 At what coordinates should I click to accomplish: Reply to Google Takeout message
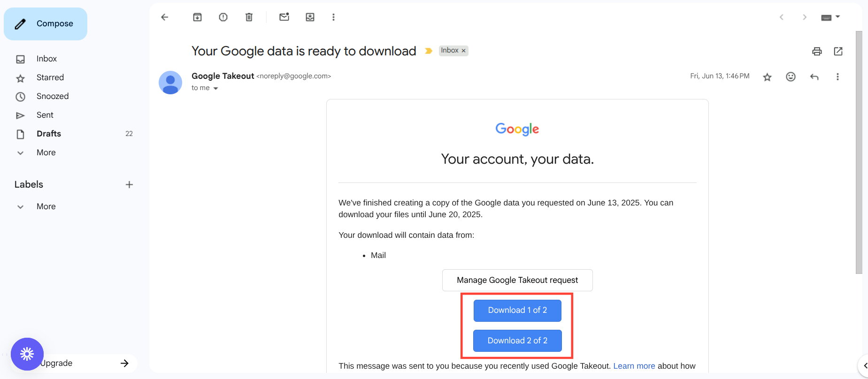pos(814,76)
